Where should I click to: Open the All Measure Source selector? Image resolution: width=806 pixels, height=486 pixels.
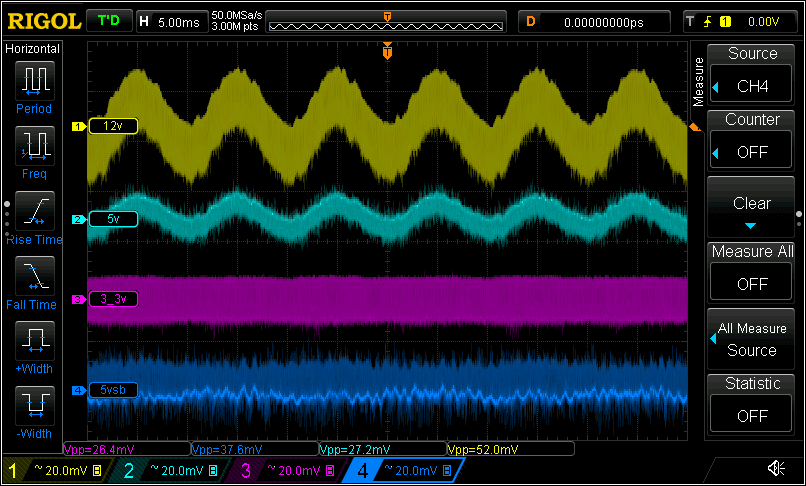click(751, 339)
